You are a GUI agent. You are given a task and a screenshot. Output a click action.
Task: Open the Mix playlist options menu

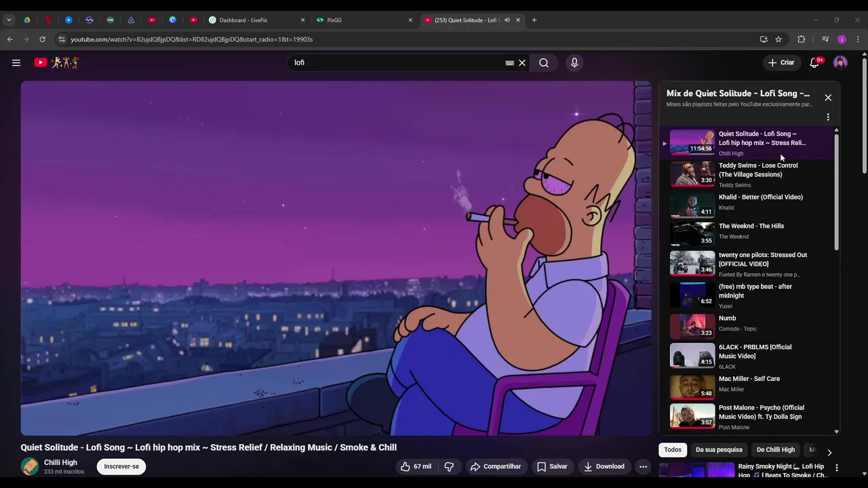[x=828, y=117]
